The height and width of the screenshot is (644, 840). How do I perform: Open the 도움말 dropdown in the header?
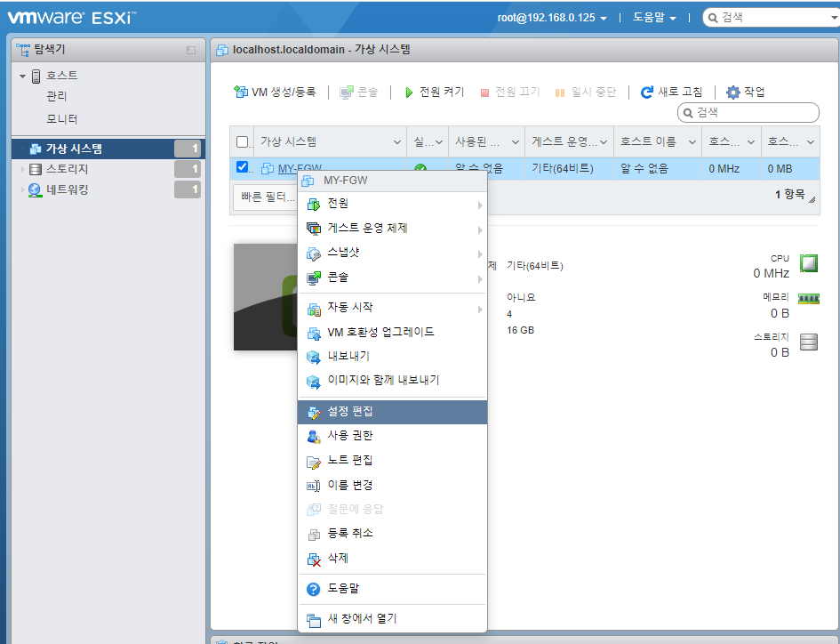pyautogui.click(x=654, y=18)
